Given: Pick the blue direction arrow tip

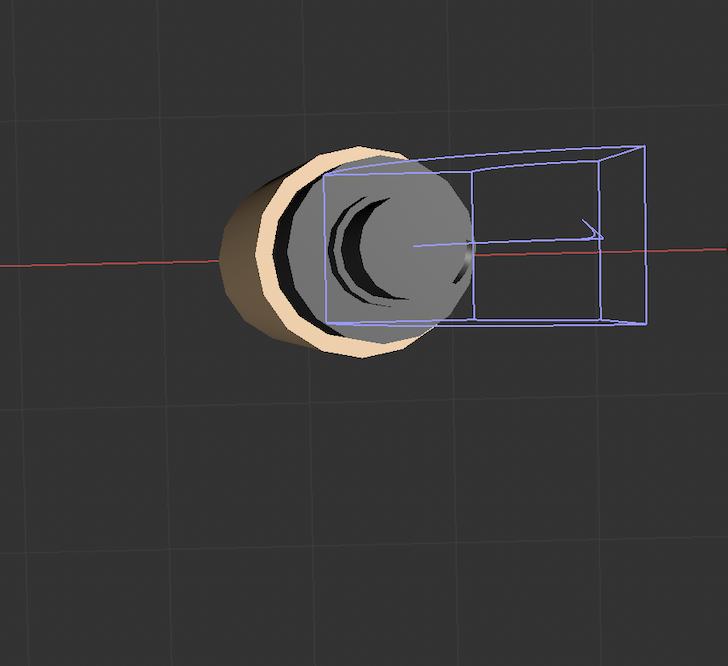Looking at the screenshot, I should [602, 237].
